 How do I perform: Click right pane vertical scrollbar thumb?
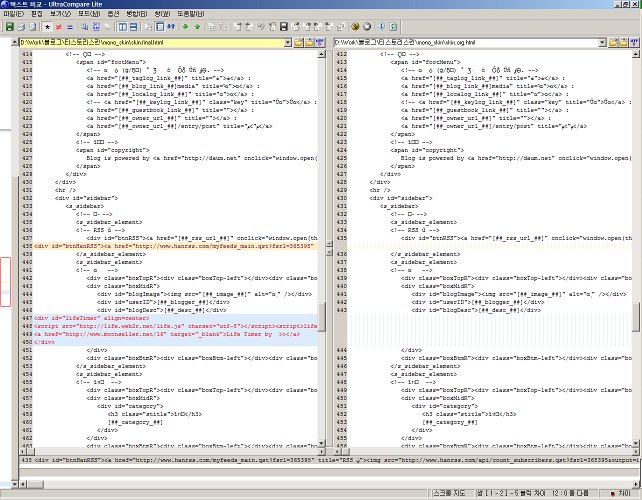(636, 317)
